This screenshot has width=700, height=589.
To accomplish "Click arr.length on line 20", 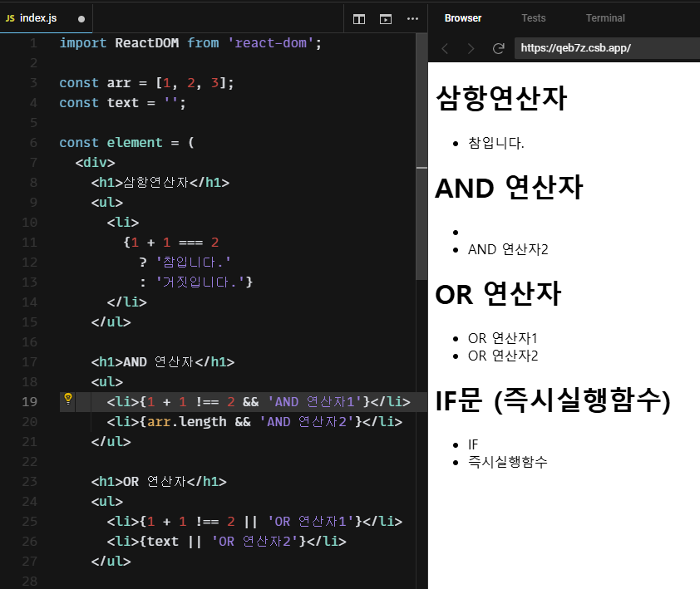I will pyautogui.click(x=186, y=422).
